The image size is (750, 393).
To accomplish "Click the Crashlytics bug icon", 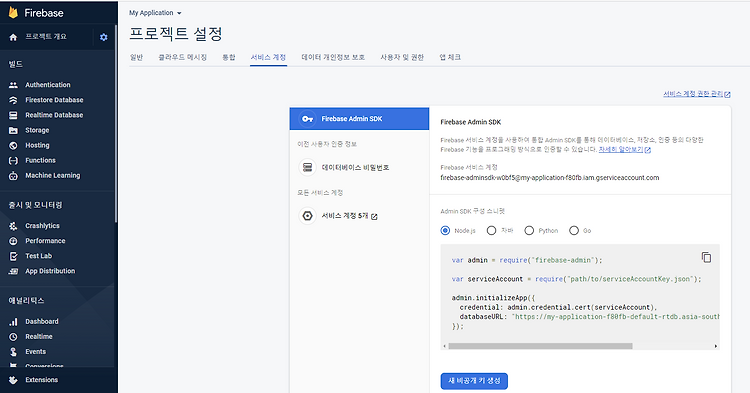I will pos(13,226).
